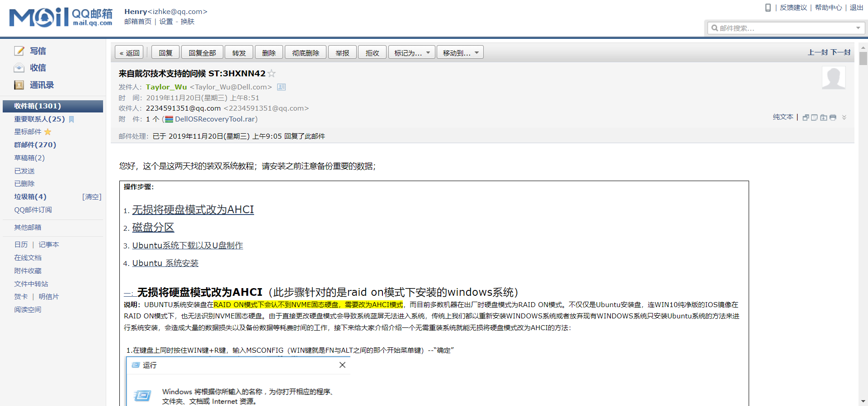Click the 彻底删除 button
This screenshot has width=868, height=406.
pyautogui.click(x=306, y=52)
